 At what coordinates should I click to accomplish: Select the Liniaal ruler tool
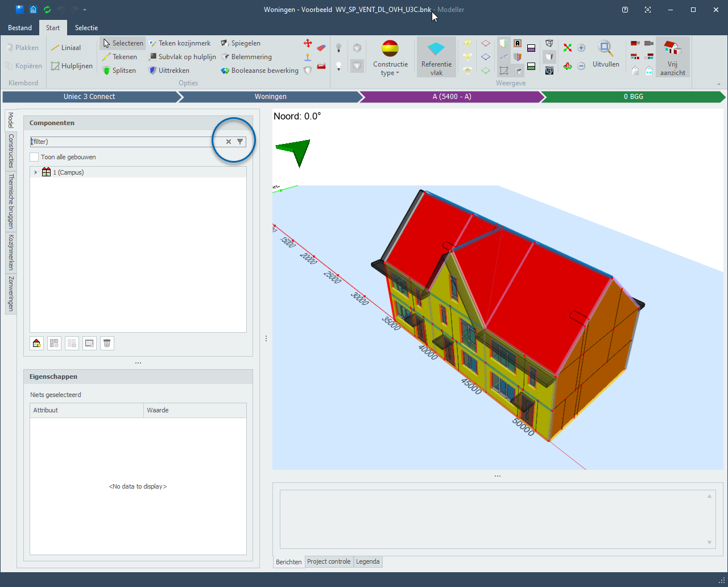(x=65, y=48)
